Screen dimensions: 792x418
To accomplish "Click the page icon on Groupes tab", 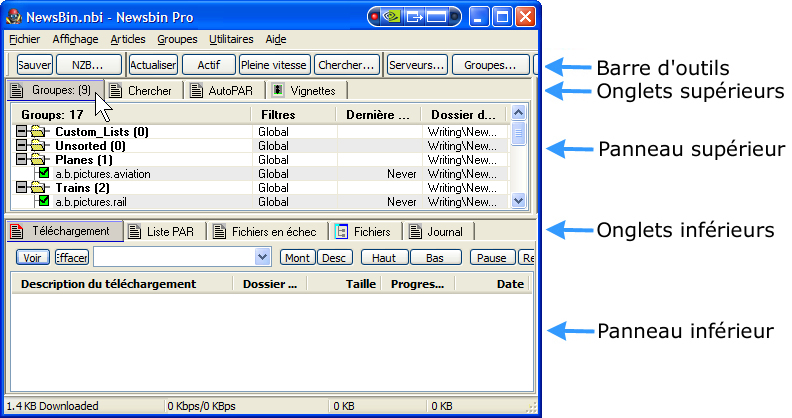I will point(17,90).
